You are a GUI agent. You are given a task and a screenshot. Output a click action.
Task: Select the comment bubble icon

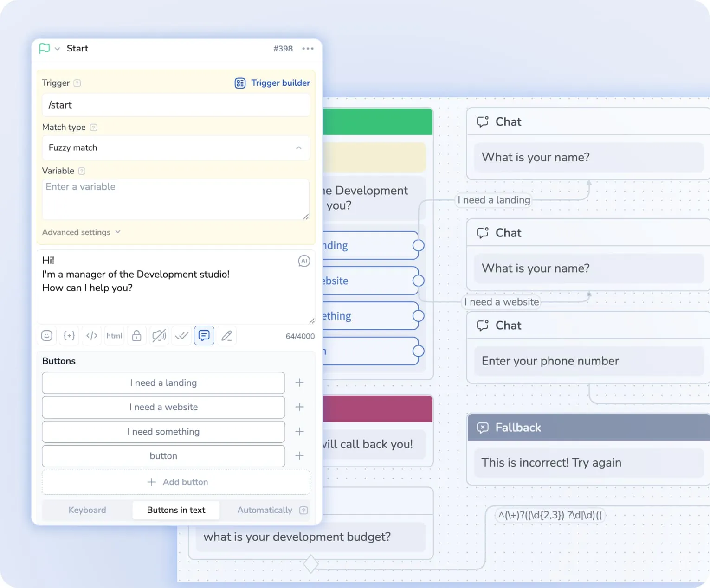[x=204, y=335]
